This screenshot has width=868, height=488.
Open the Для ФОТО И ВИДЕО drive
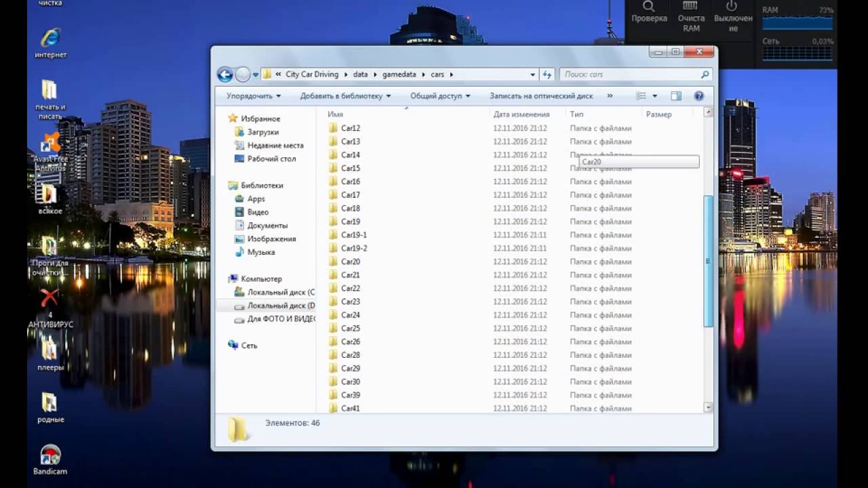(x=281, y=319)
